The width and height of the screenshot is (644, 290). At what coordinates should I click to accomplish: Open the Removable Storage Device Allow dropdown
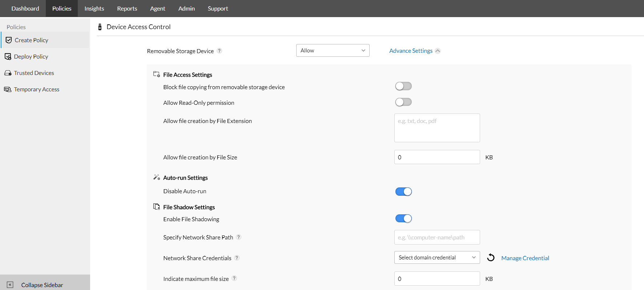(x=333, y=51)
